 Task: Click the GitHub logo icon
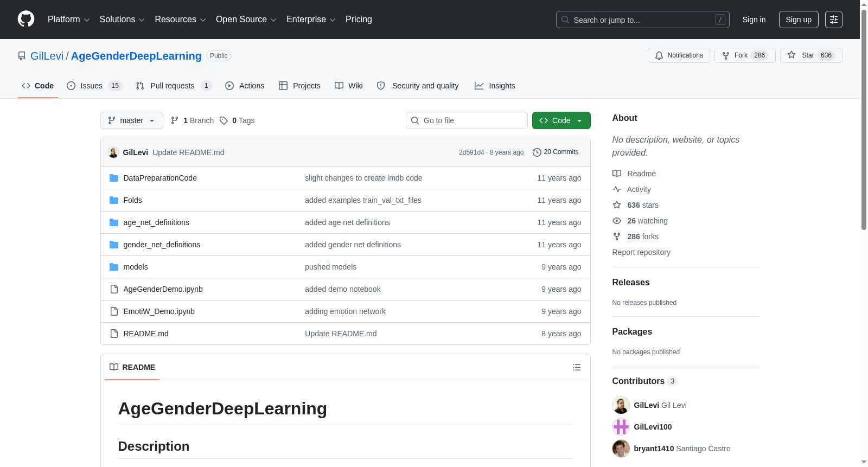pos(26,19)
